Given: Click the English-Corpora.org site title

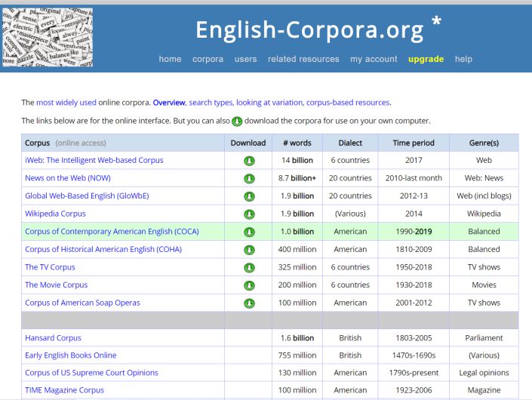Looking at the screenshot, I should pos(309,30).
